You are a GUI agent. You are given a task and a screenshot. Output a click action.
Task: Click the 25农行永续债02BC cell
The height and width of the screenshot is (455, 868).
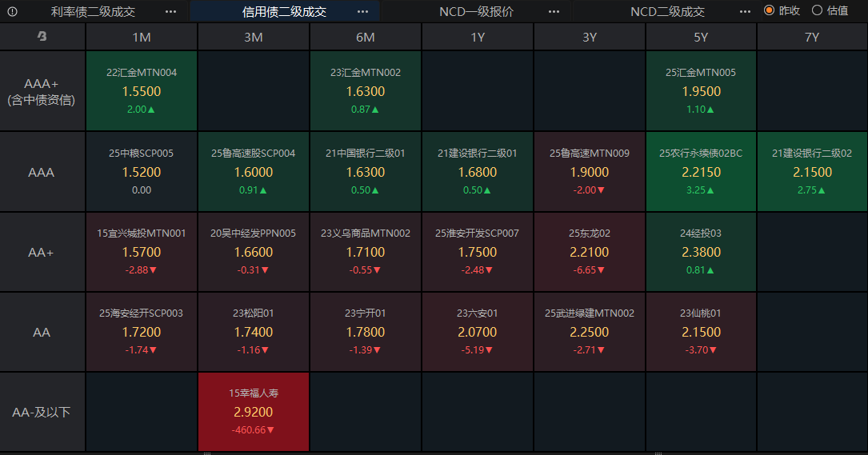[x=701, y=172]
